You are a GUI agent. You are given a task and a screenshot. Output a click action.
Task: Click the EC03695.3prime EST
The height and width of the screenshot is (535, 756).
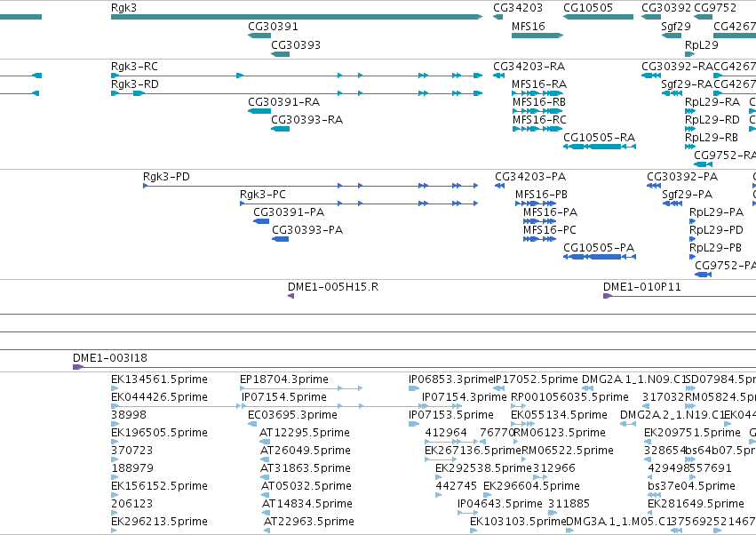click(x=252, y=424)
